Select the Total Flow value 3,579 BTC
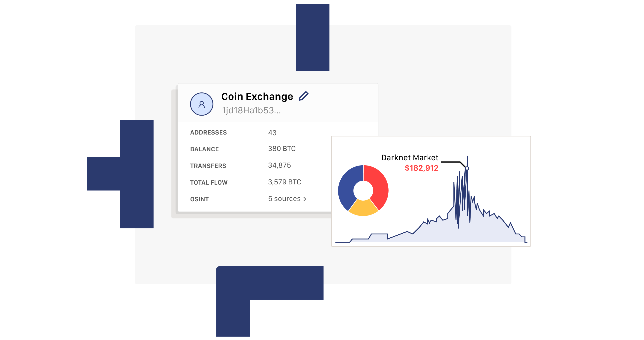 [284, 182]
